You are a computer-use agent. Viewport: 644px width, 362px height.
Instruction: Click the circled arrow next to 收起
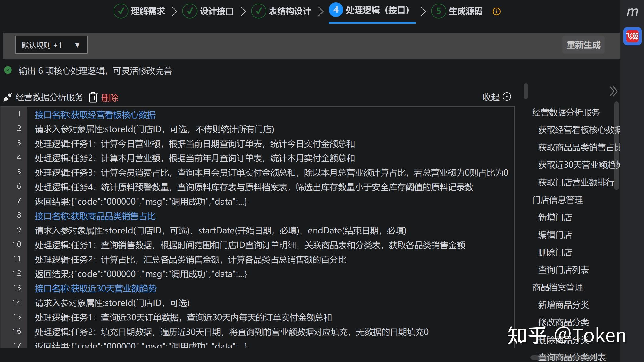click(x=507, y=97)
